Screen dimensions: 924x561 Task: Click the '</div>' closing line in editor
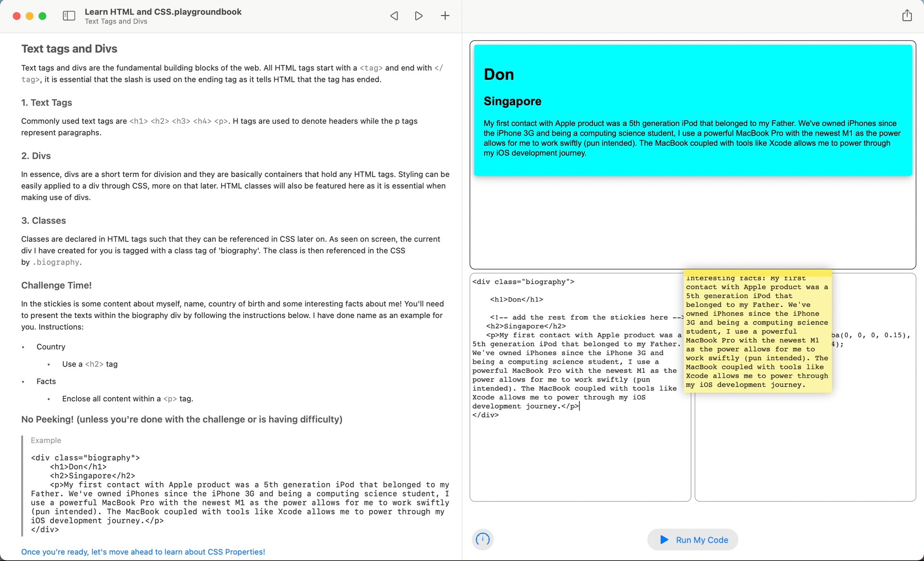coord(486,415)
